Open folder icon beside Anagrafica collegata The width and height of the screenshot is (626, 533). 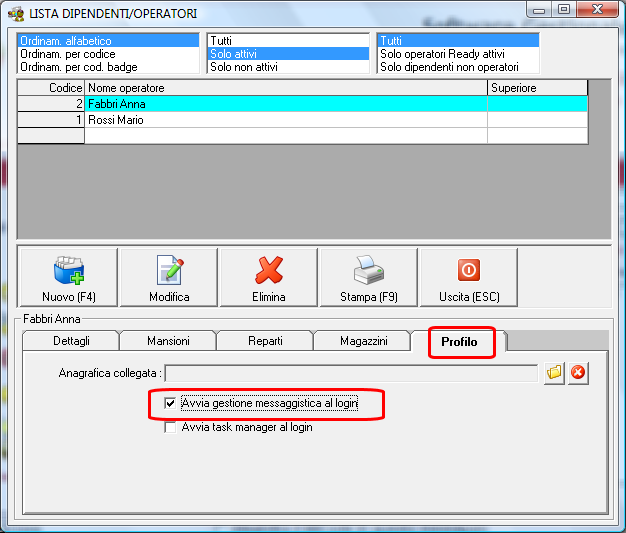(554, 373)
